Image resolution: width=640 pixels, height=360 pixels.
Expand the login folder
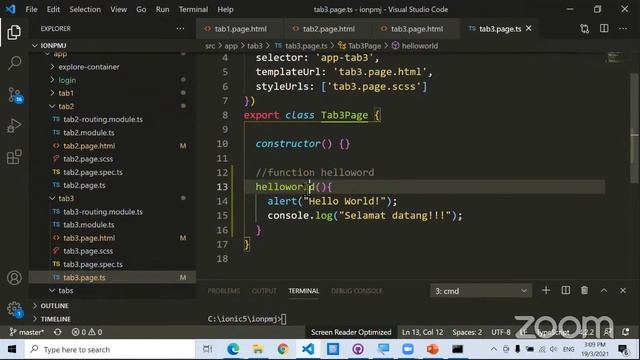67,80
